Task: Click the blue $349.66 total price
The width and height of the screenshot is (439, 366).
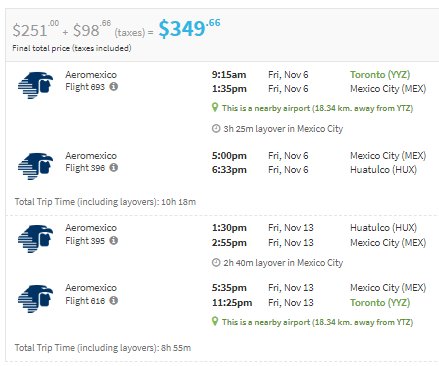Action: point(189,28)
